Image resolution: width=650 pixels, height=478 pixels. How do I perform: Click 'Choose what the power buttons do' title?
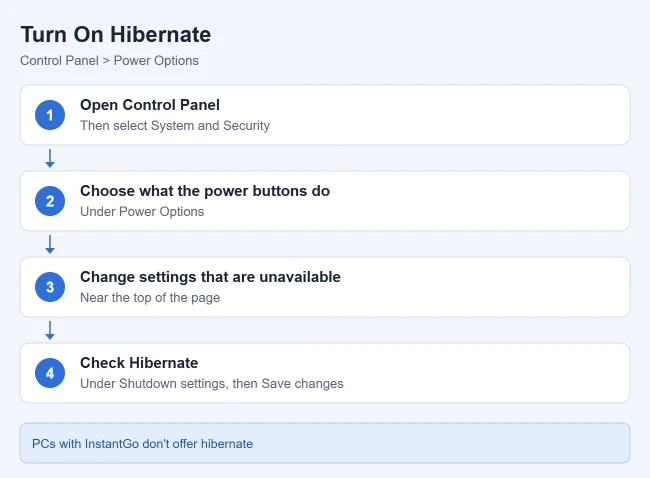(x=205, y=191)
